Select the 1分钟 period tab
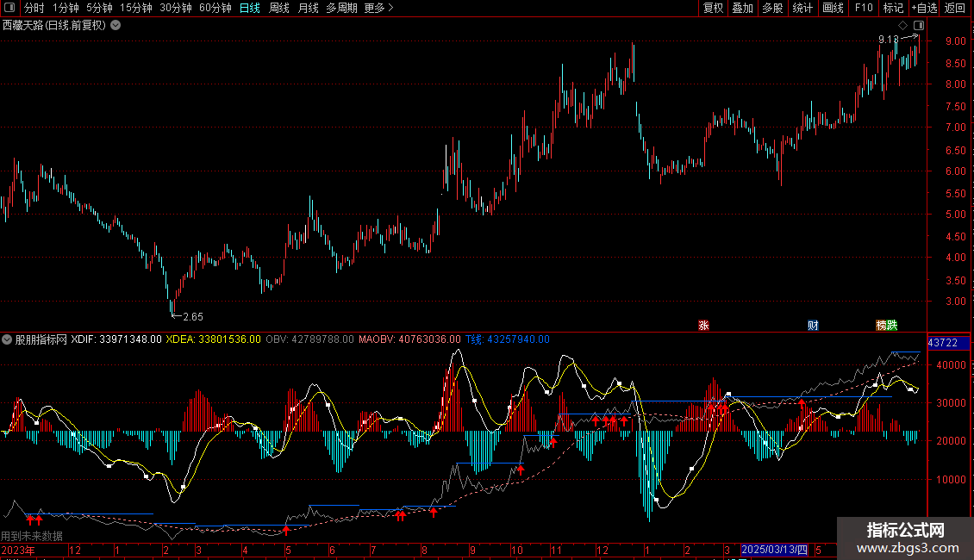 pos(66,8)
